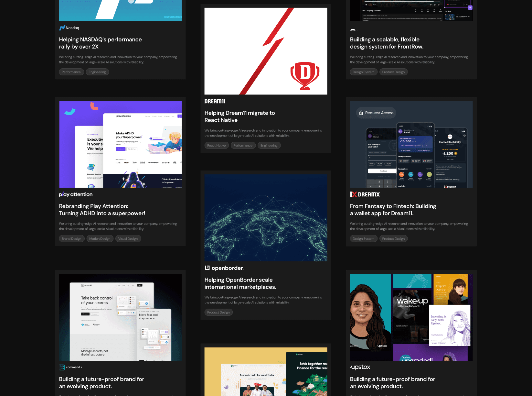The height and width of the screenshot is (396, 532).
Task: Click the lock icon in Request Access
Action: [361, 113]
